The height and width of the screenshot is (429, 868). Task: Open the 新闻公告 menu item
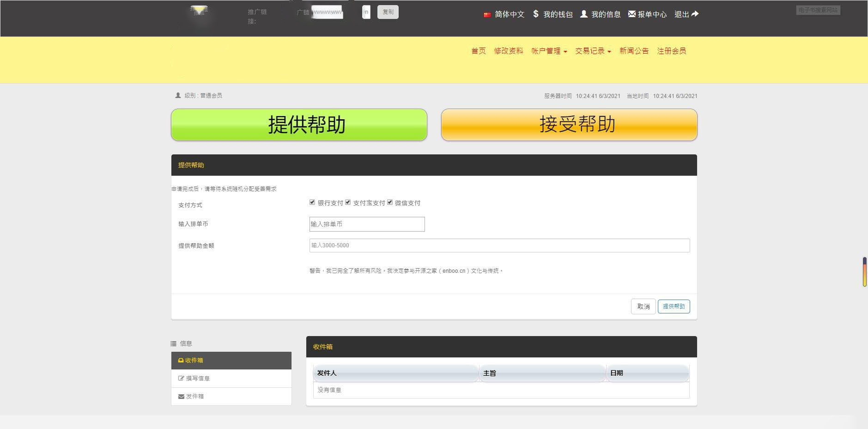tap(634, 51)
